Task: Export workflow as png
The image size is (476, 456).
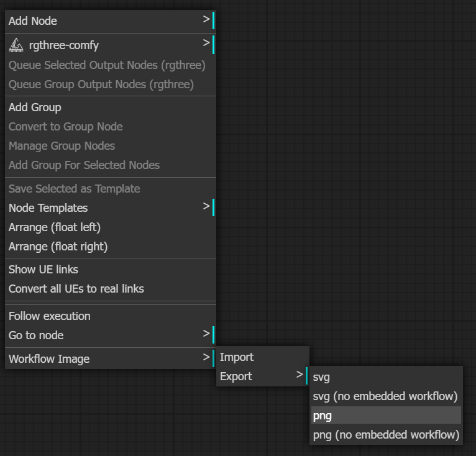Action: click(386, 416)
